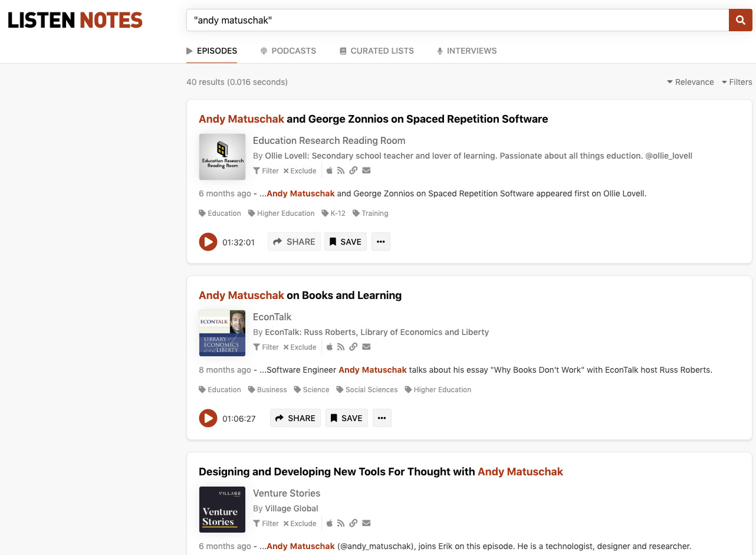Open Andy Matuschak on Books and Learning
Image resolution: width=756 pixels, height=555 pixels.
pos(300,295)
